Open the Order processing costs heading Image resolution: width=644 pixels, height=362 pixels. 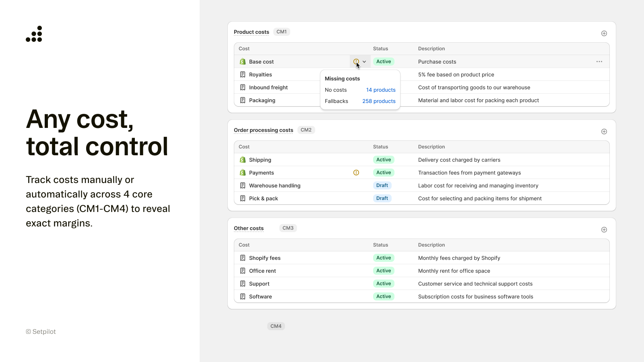(263, 130)
